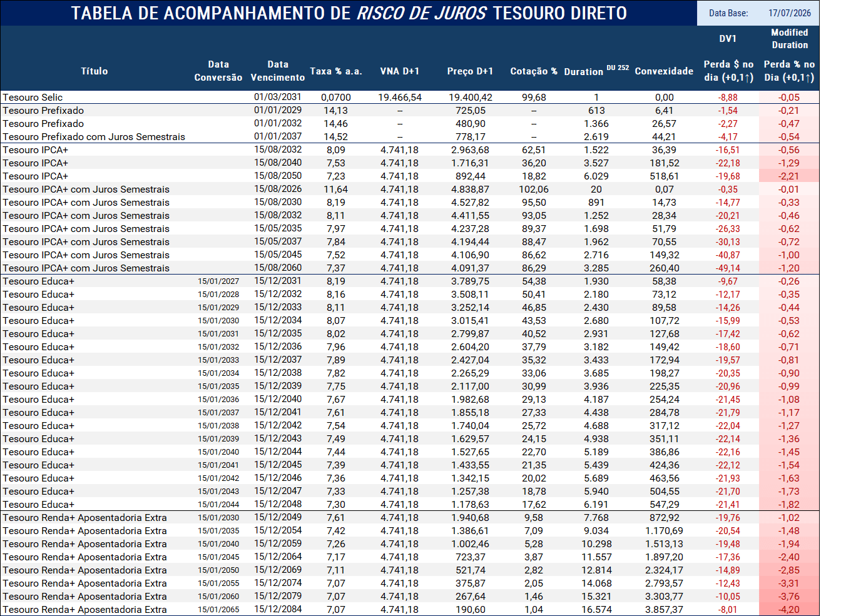Select the conversion date 15/01/2050
The height and width of the screenshot is (616, 851).
pos(218,570)
